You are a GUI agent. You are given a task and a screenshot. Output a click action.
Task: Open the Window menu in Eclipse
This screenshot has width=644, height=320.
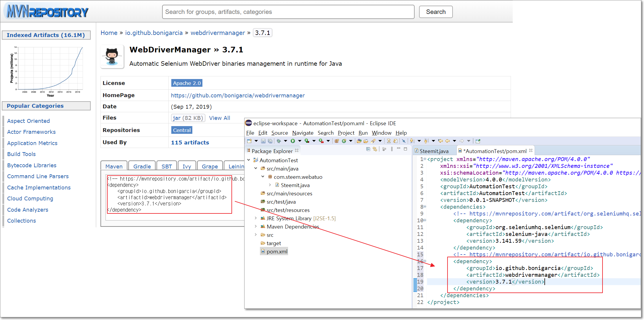[x=381, y=133]
